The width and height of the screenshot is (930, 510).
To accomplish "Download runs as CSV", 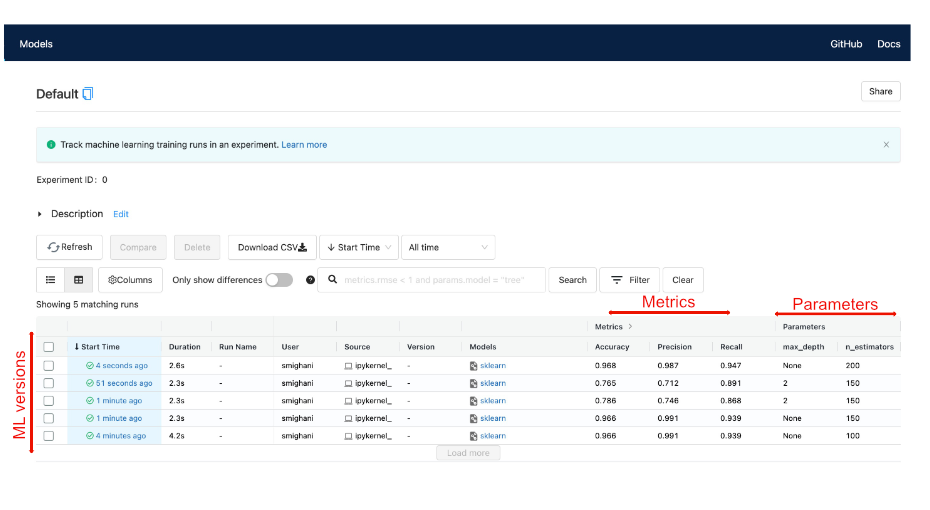I will click(x=272, y=247).
